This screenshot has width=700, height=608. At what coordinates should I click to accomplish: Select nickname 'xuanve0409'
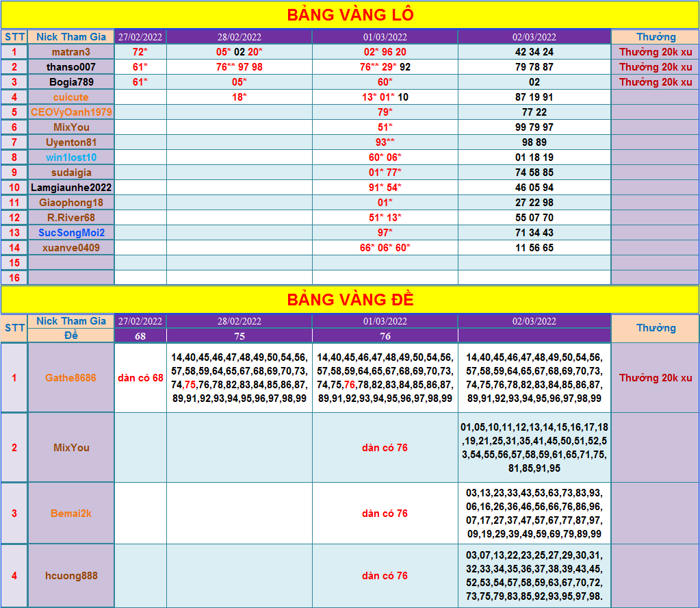point(71,248)
